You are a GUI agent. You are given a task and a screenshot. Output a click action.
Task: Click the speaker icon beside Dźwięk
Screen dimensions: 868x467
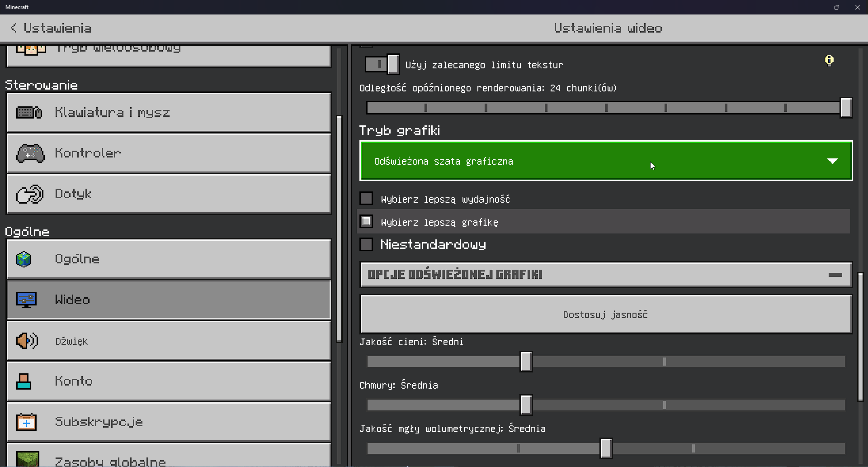27,341
